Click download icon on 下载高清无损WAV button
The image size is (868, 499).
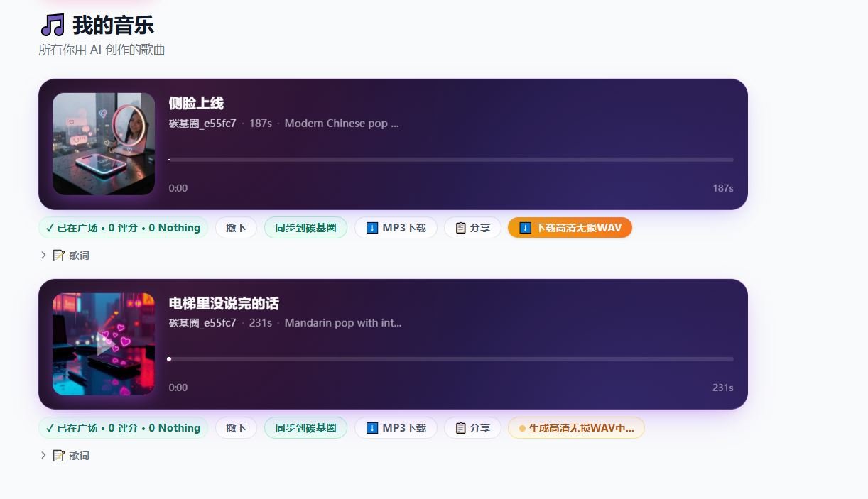pyautogui.click(x=526, y=228)
